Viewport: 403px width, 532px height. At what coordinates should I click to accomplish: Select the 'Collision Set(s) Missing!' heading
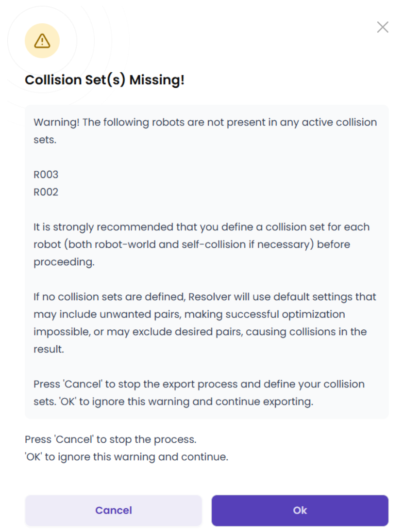point(105,80)
